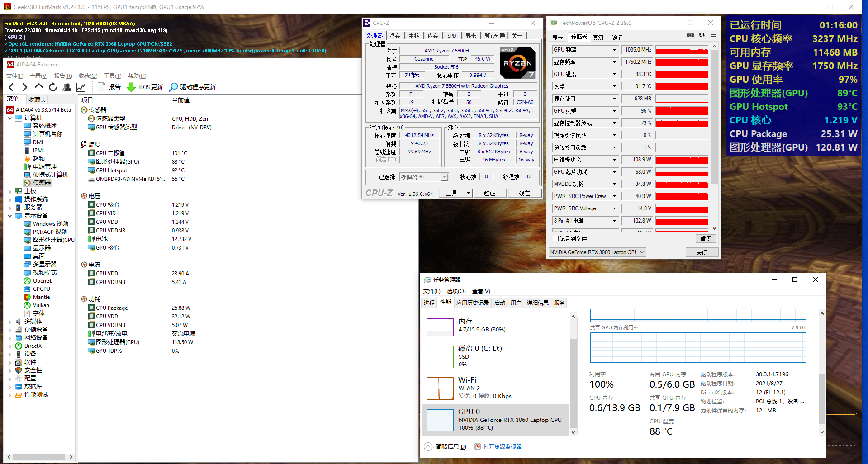Take a screenshot with GPU-Z camera icon
The height and width of the screenshot is (464, 868).
click(x=690, y=35)
